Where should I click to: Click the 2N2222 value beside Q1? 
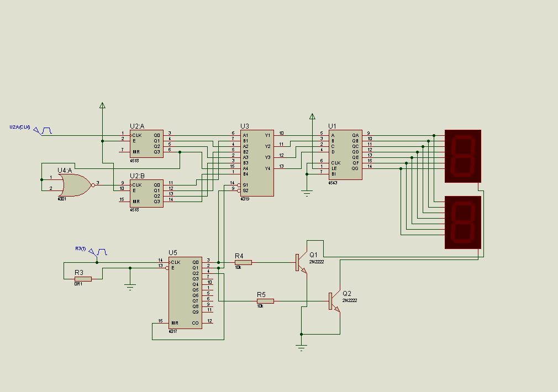click(x=317, y=262)
